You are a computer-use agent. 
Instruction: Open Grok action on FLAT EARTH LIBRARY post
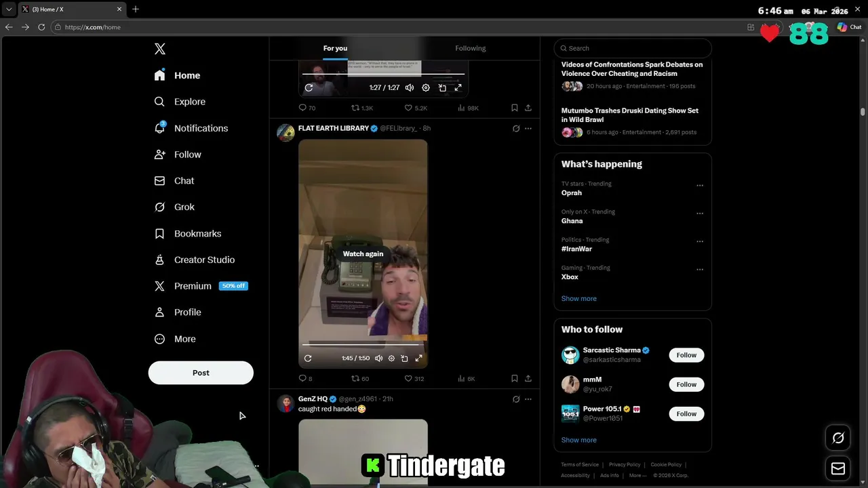(x=516, y=128)
